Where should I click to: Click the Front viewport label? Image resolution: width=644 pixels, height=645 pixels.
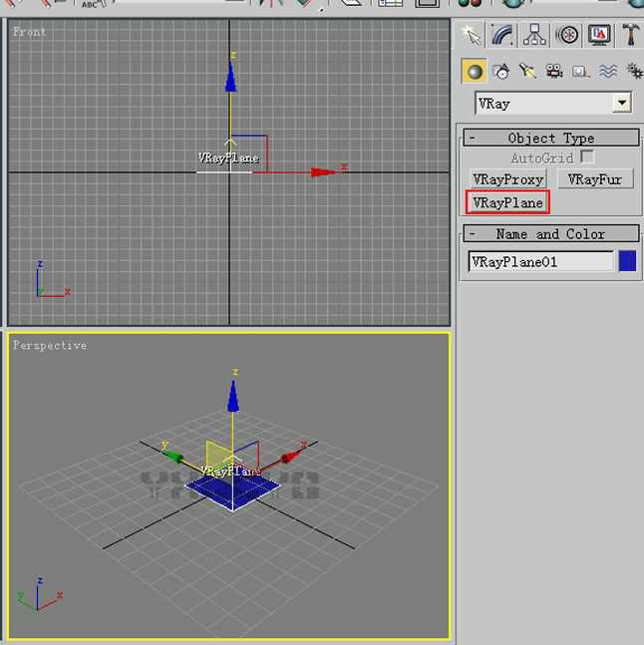click(29, 32)
